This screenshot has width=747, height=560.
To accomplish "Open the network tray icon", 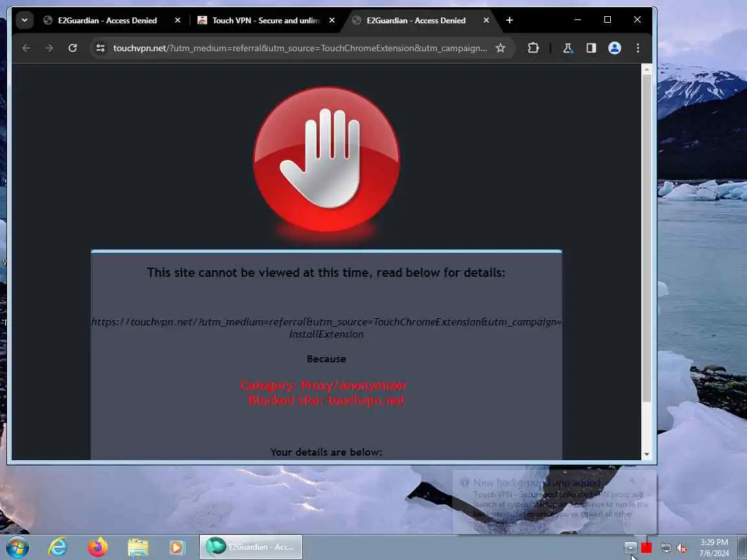I will click(665, 548).
